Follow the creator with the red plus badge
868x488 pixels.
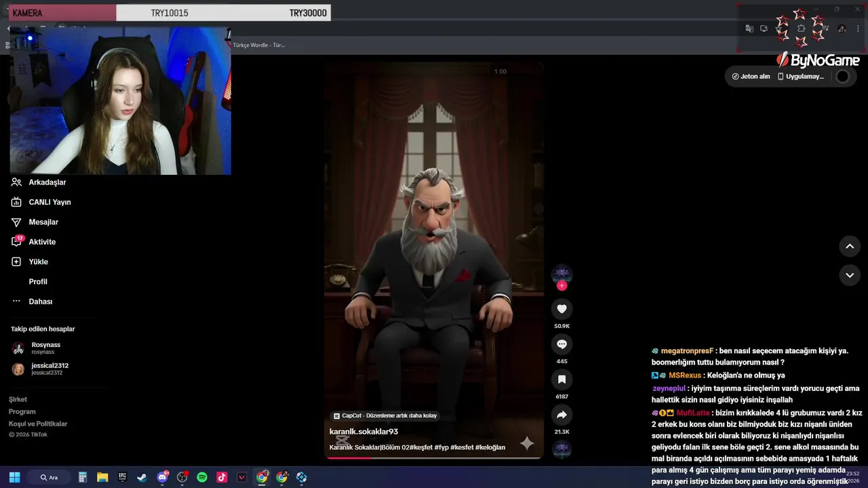[561, 286]
